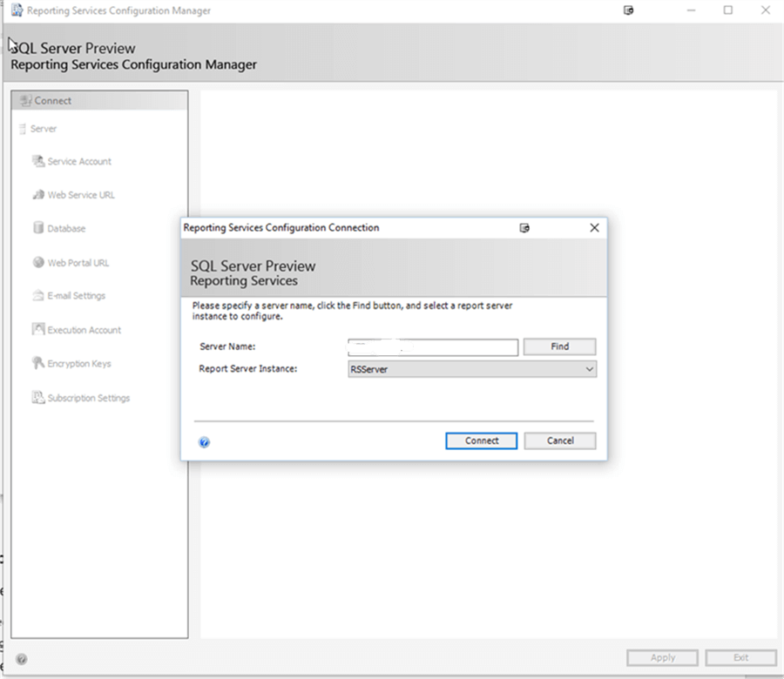Viewport: 784px width, 679px height.
Task: Select Connect in the left sidebar
Action: tap(99, 101)
